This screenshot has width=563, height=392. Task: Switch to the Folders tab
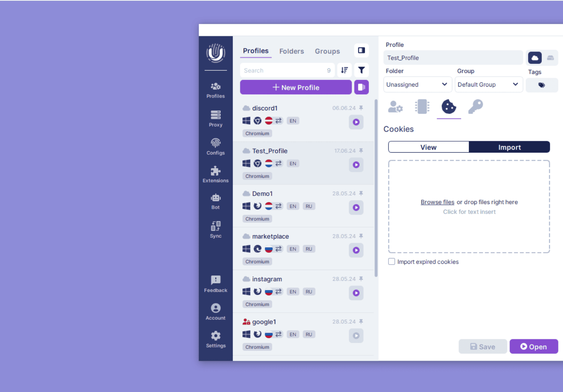(291, 51)
